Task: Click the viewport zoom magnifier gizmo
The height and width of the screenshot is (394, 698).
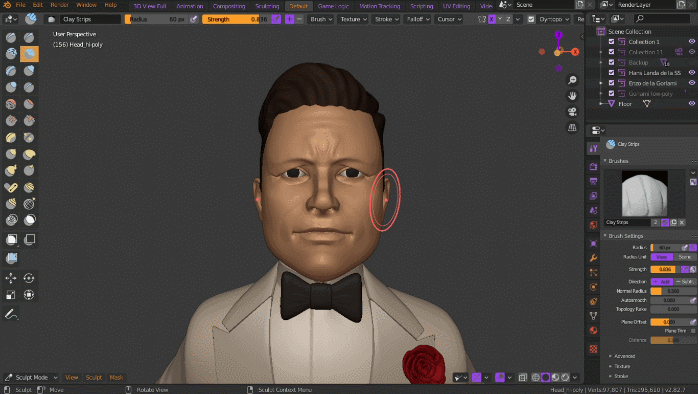Action: pyautogui.click(x=572, y=80)
